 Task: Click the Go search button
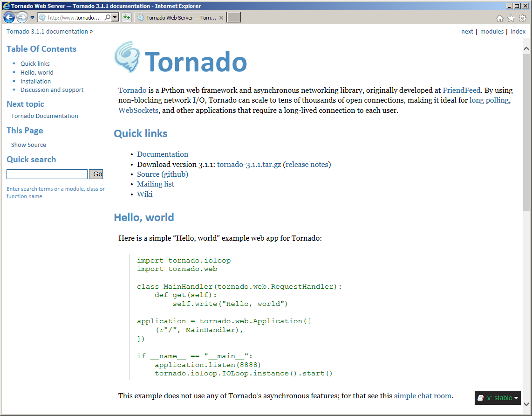tap(96, 174)
